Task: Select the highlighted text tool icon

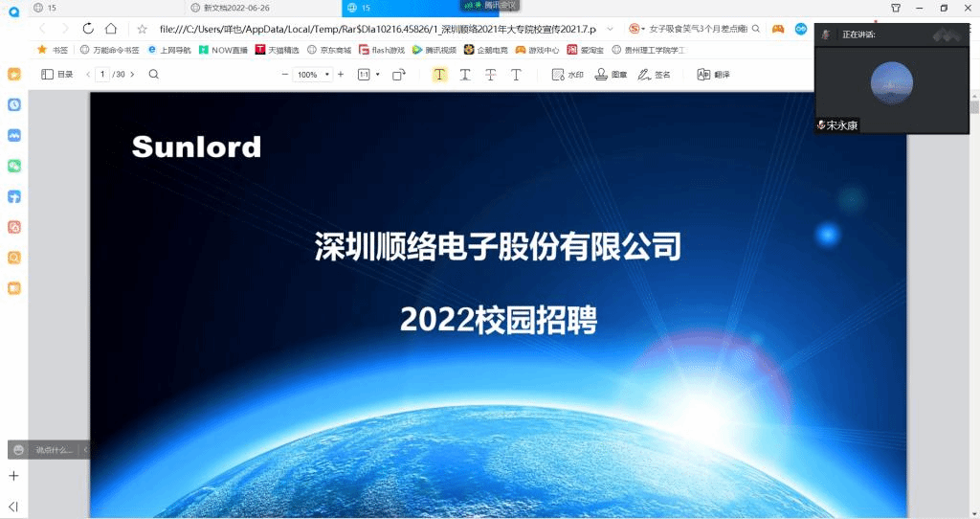Action: (439, 75)
